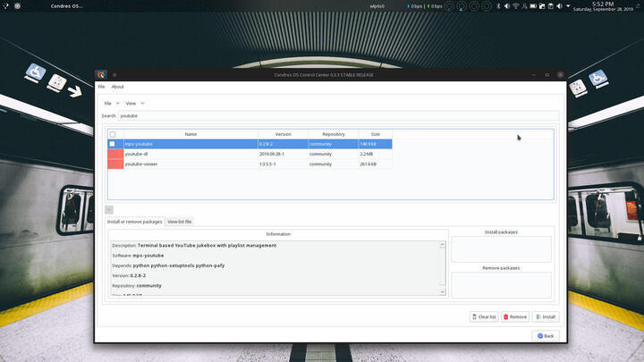Screen dimensions: 644x362
Task: Open the Wi-Fi network tray icon
Action: coord(516,6)
